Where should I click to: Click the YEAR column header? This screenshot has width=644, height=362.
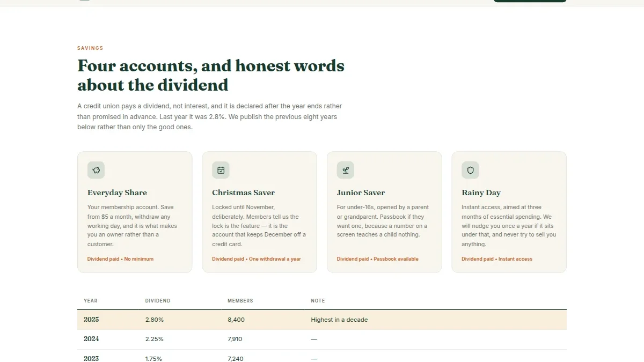[x=91, y=301]
